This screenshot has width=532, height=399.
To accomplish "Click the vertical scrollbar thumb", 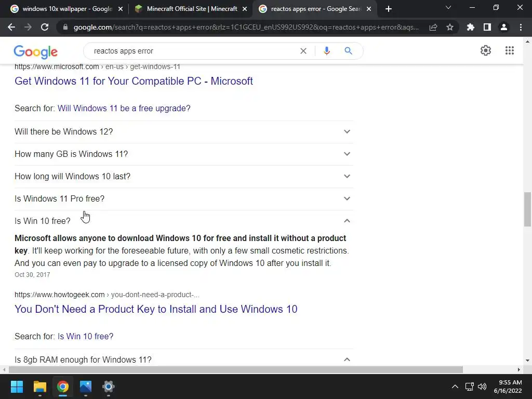I will 527,209.
